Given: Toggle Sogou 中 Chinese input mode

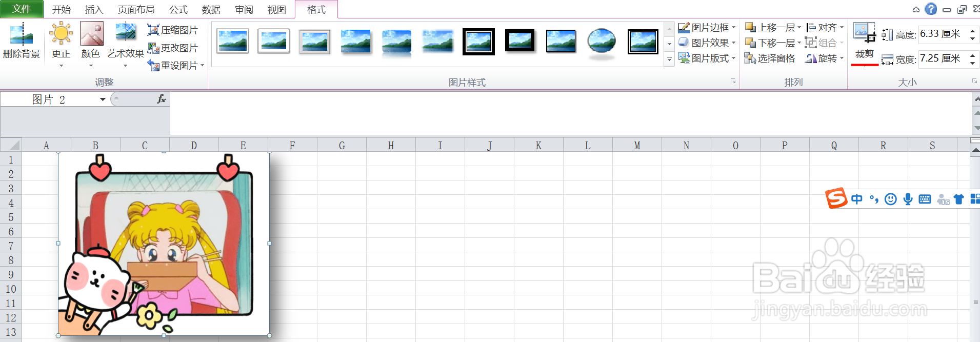Looking at the screenshot, I should 856,199.
